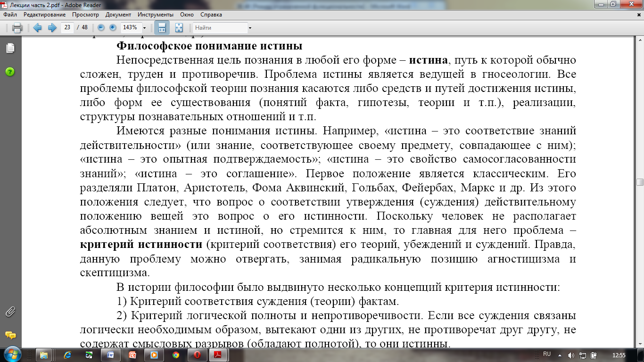Viewport: 644px width, 362px height.
Task: Click the heading Философское понимание истины
Action: (209, 46)
